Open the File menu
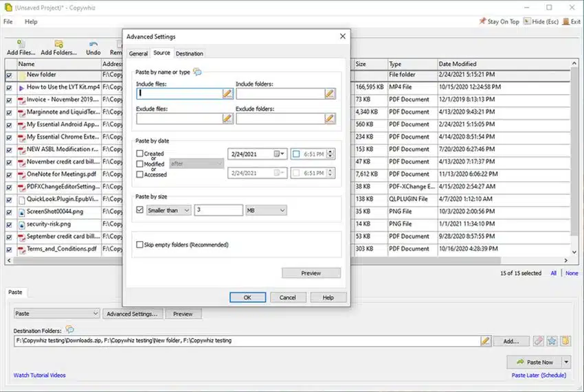This screenshot has height=392, width=584. [x=8, y=21]
